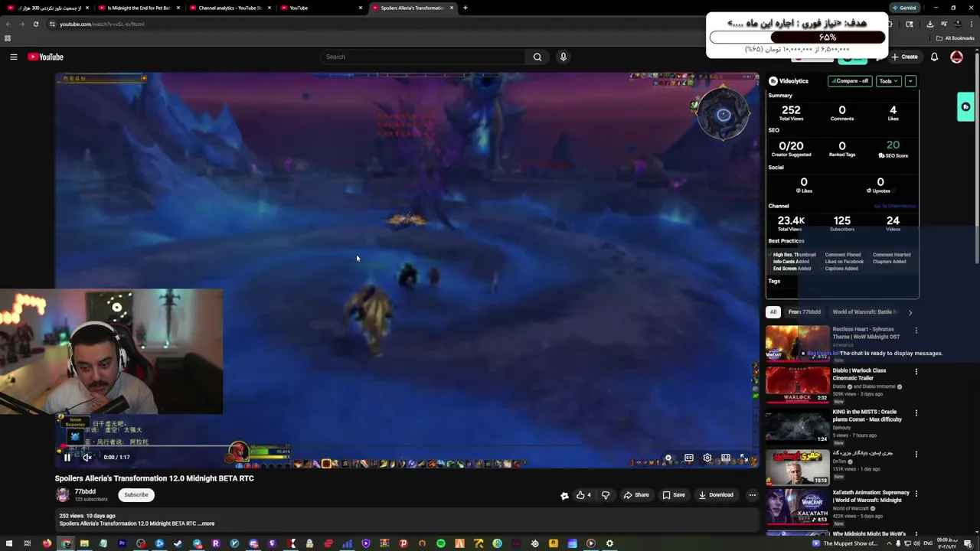980x551 pixels.
Task: Select the All filter chip
Action: tap(773, 312)
